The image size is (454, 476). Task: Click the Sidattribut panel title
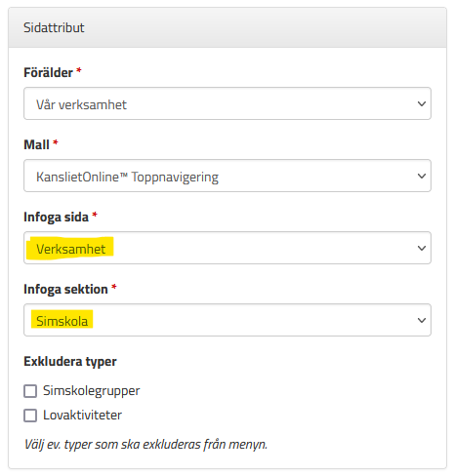pos(54,27)
